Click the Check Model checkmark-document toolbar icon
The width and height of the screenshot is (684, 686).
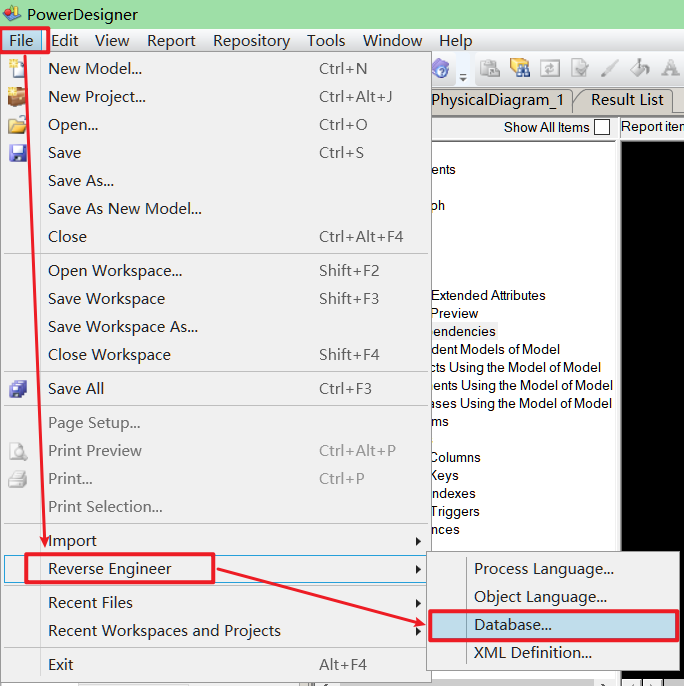580,69
